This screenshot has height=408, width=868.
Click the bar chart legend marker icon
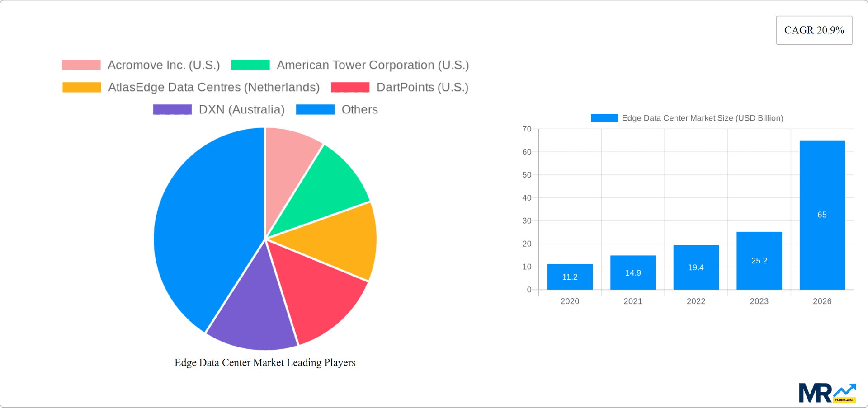604,117
